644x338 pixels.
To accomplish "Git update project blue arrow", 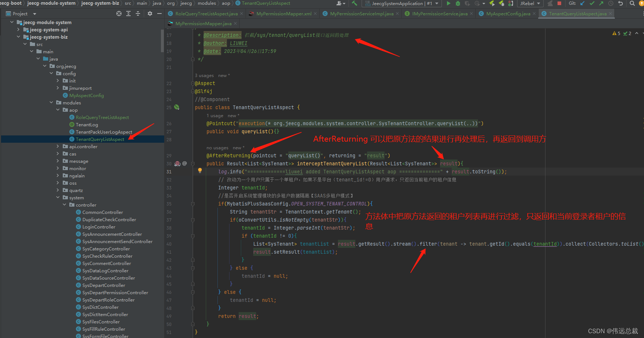I will (582, 3).
